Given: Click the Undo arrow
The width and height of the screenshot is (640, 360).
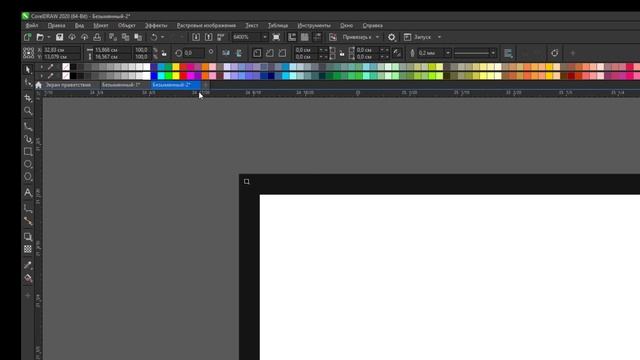Looking at the screenshot, I should click(154, 37).
